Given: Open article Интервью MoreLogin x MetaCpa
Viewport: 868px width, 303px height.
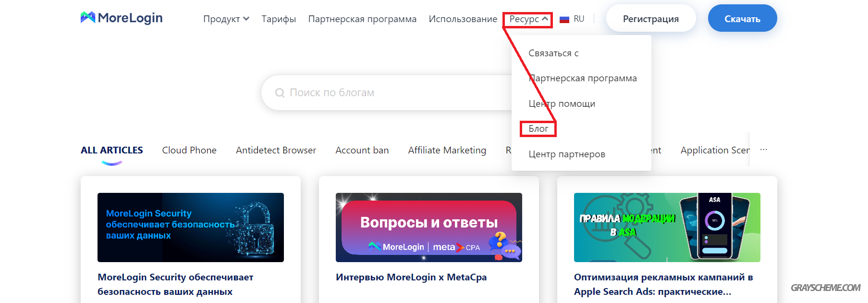Looking at the screenshot, I should [411, 277].
